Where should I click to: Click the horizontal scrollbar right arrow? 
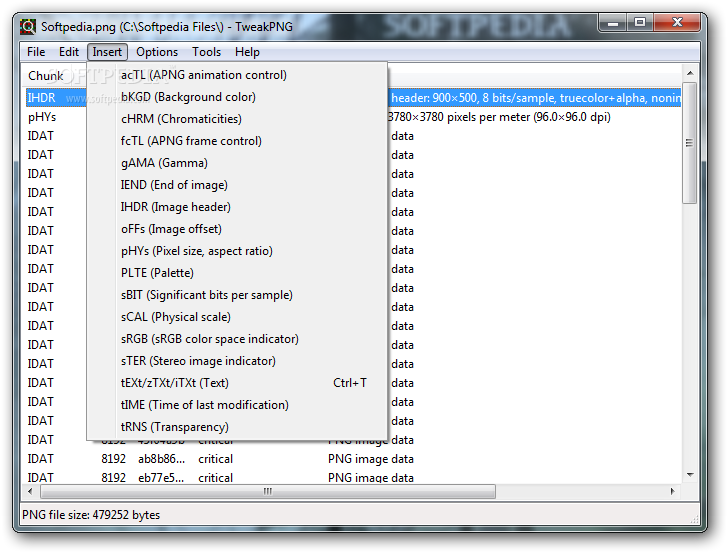pyautogui.click(x=673, y=491)
